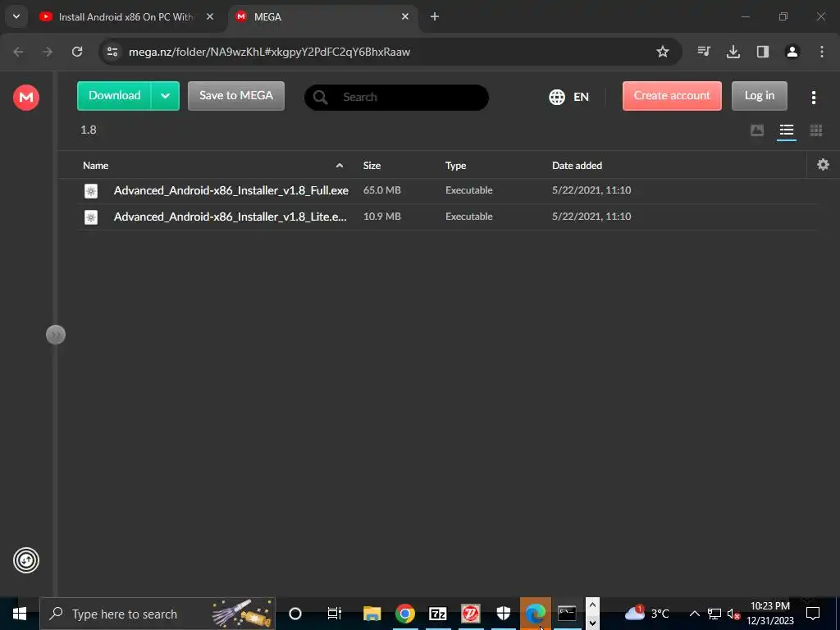840x630 pixels.
Task: Open the MEGA three-dot more menu
Action: click(813, 97)
